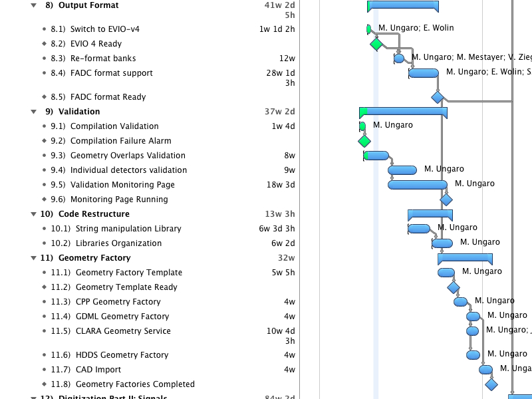Click the Output Format summary Gantt bar
This screenshot has width=532, height=399.
[403, 5]
